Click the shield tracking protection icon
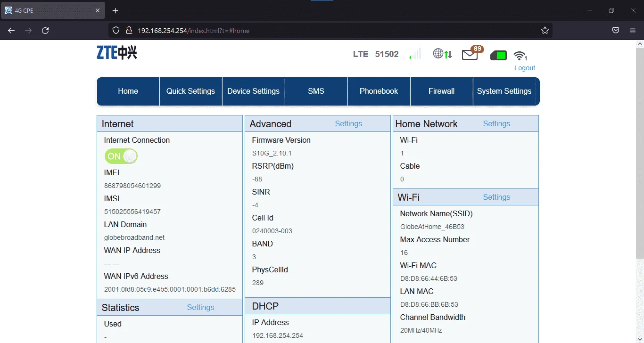Viewport: 644px width, 343px height. pos(116,31)
